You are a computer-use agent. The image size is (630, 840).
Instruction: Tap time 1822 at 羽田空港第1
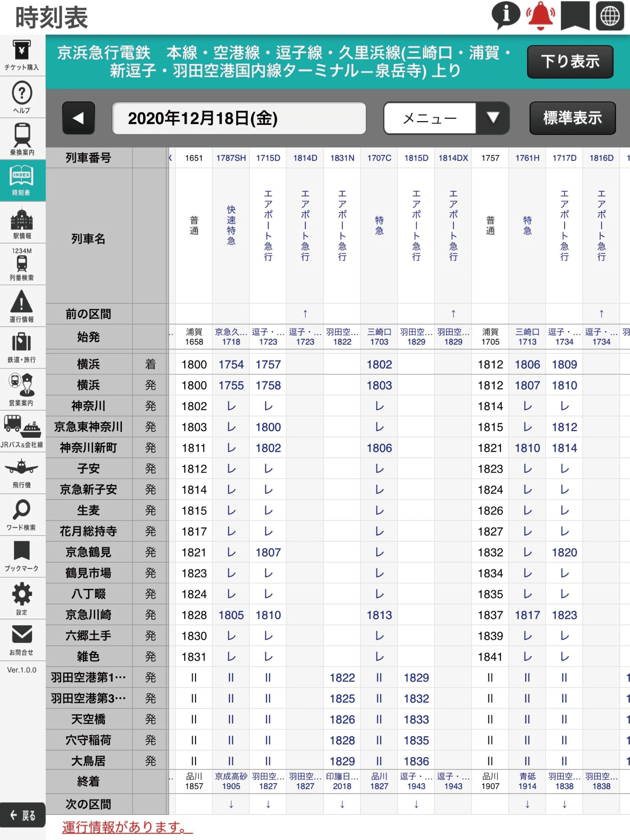tap(342, 677)
